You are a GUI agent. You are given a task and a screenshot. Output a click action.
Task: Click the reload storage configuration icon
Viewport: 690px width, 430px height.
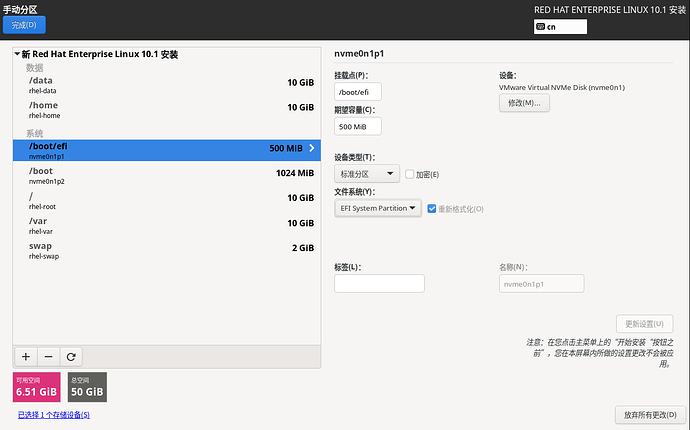coord(71,356)
